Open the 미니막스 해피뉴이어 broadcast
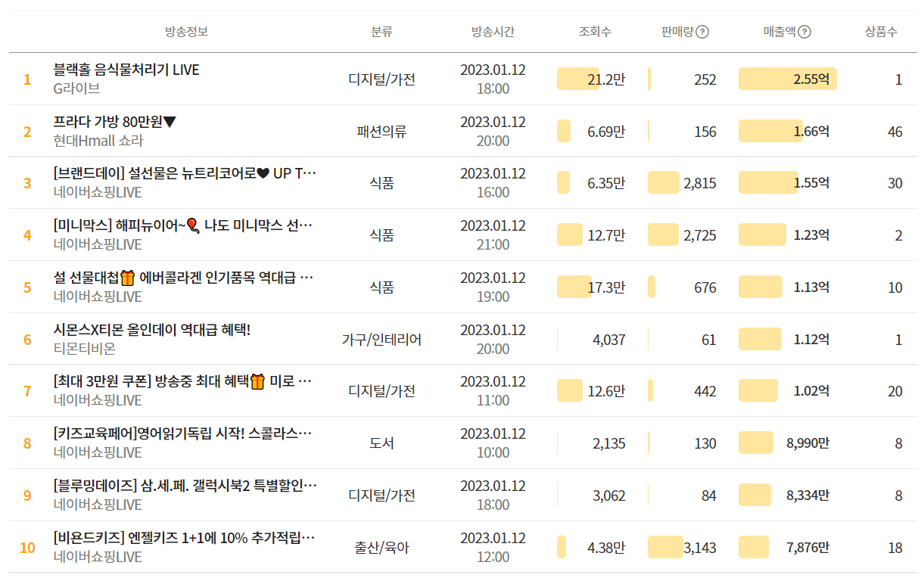The image size is (924, 581). click(183, 225)
